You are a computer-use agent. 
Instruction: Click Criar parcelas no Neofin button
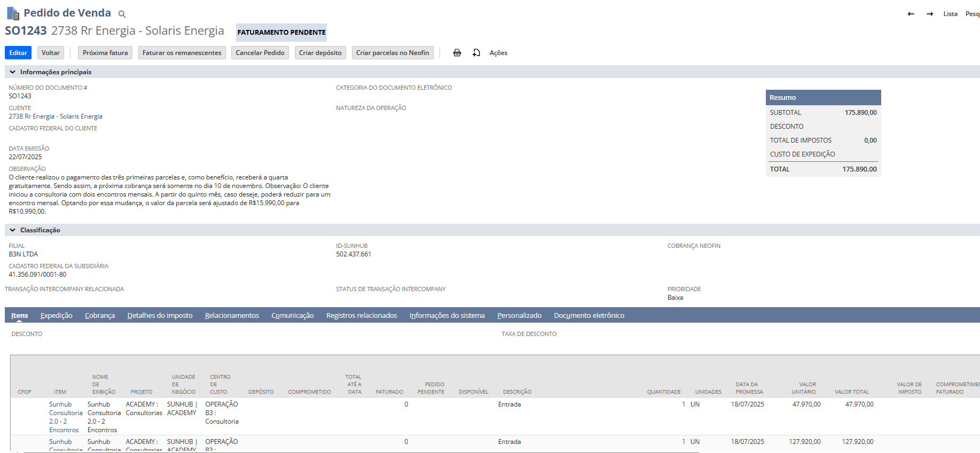tap(393, 53)
